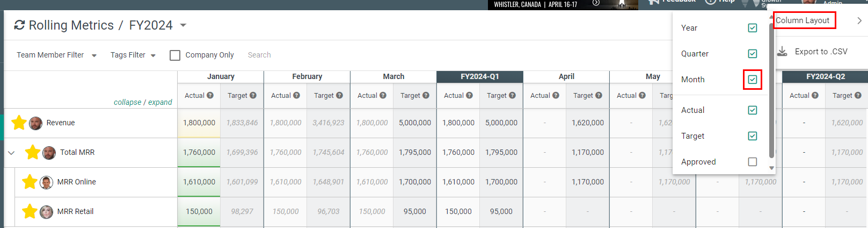868x228 pixels.
Task: Uncheck the Year column checkbox
Action: coord(753,28)
